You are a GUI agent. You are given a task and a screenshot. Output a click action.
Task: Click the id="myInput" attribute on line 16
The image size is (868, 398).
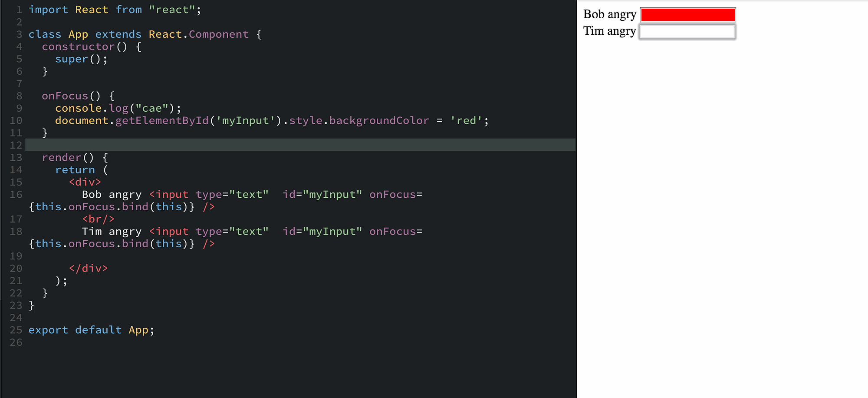(323, 194)
